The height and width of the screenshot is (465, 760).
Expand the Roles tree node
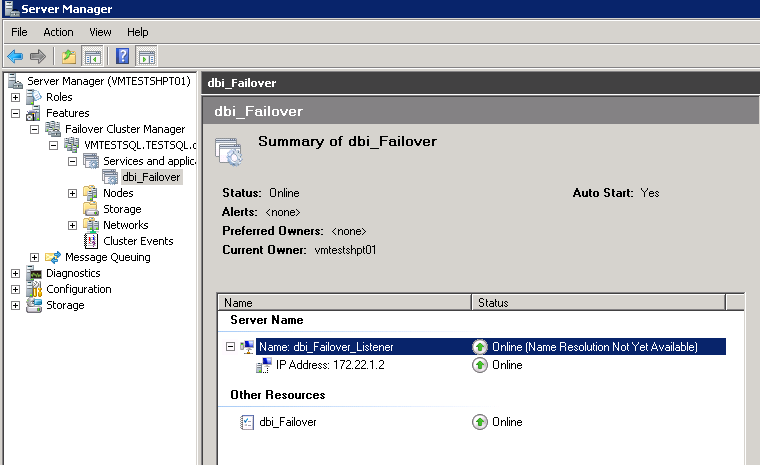point(15,97)
